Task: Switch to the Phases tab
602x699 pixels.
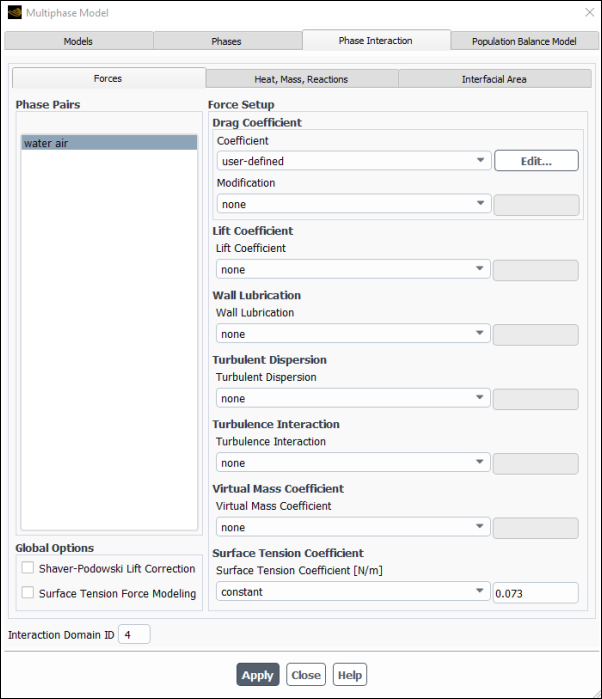Action: 227,41
